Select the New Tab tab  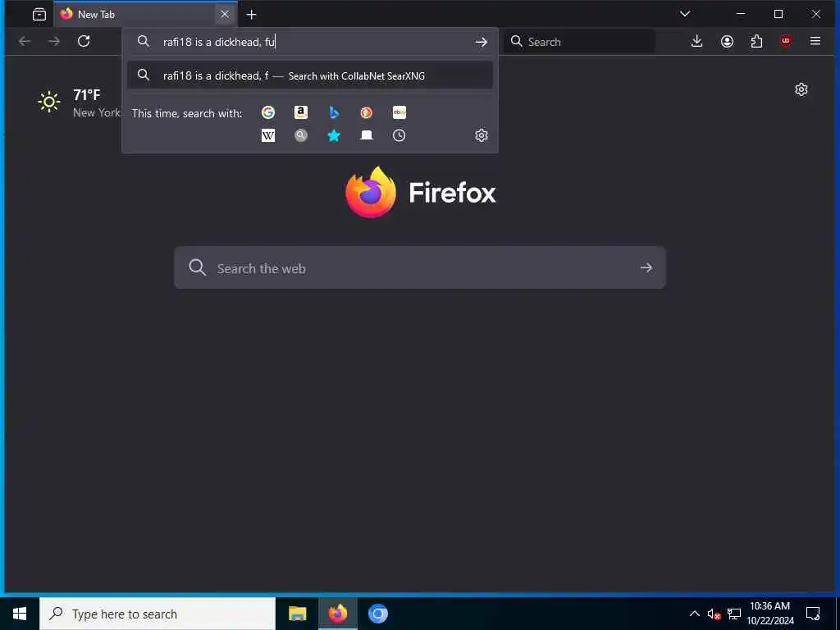pyautogui.click(x=146, y=15)
